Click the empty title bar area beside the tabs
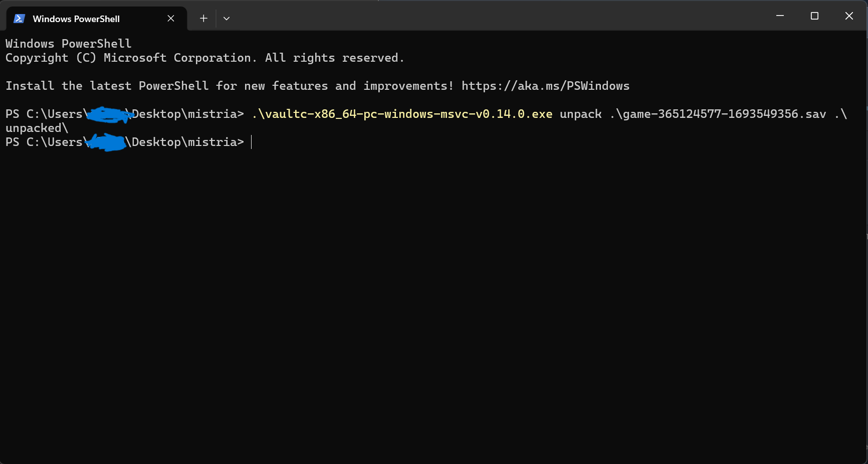This screenshot has height=464, width=868. click(501, 16)
